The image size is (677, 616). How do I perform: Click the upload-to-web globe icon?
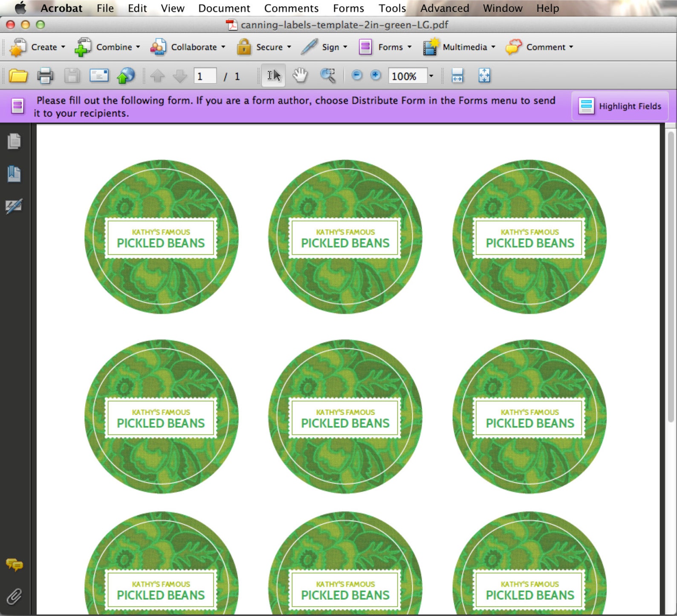point(125,76)
